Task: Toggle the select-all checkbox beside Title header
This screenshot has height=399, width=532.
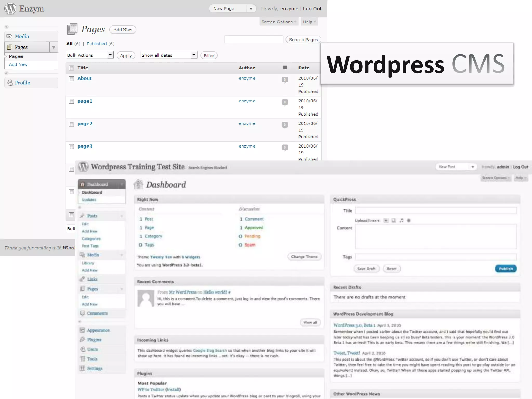Action: pyautogui.click(x=71, y=68)
